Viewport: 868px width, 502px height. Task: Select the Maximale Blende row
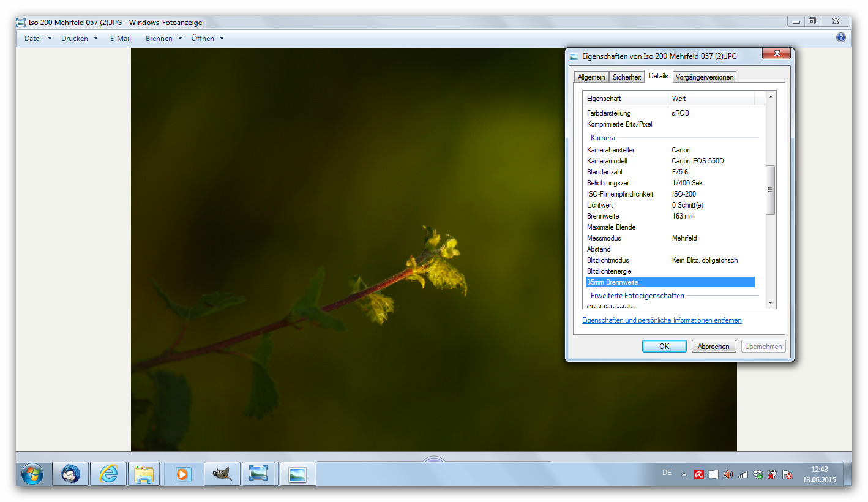point(670,227)
